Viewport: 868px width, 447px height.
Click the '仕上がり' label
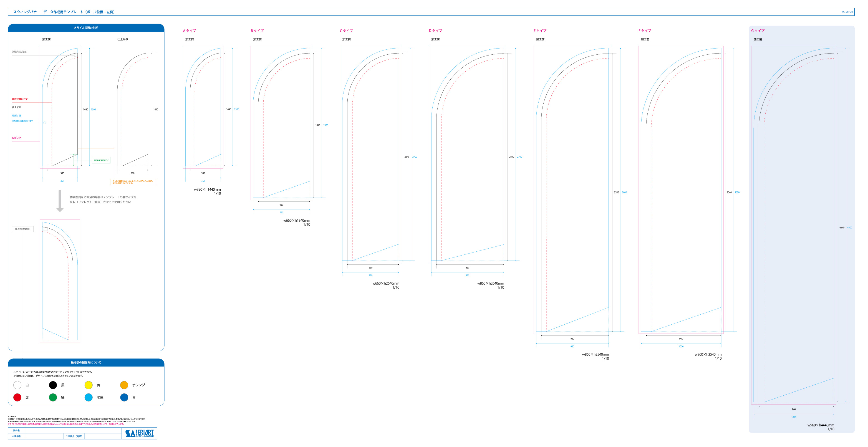click(x=123, y=39)
